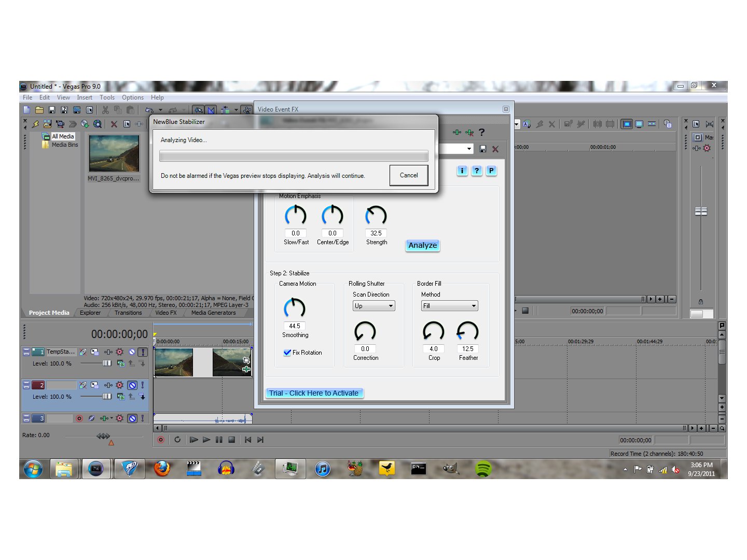Save preset with floppy icon in Video Event FX
The width and height of the screenshot is (747, 560).
click(x=483, y=149)
